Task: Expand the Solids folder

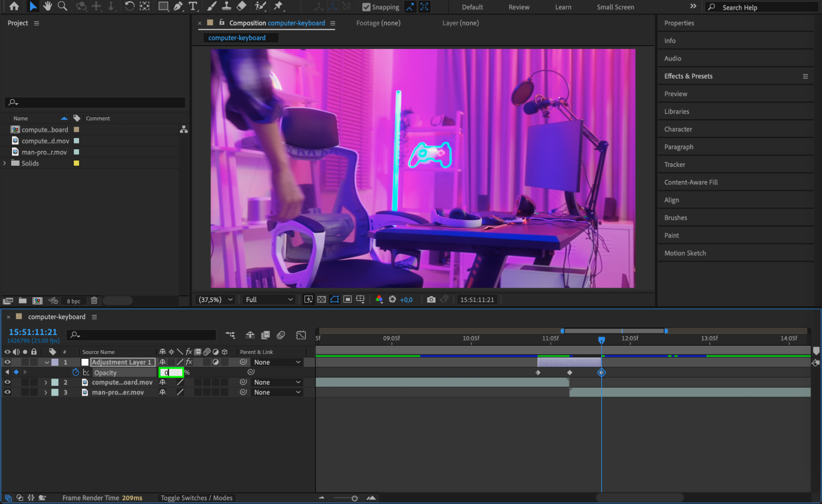Action: [x=5, y=163]
